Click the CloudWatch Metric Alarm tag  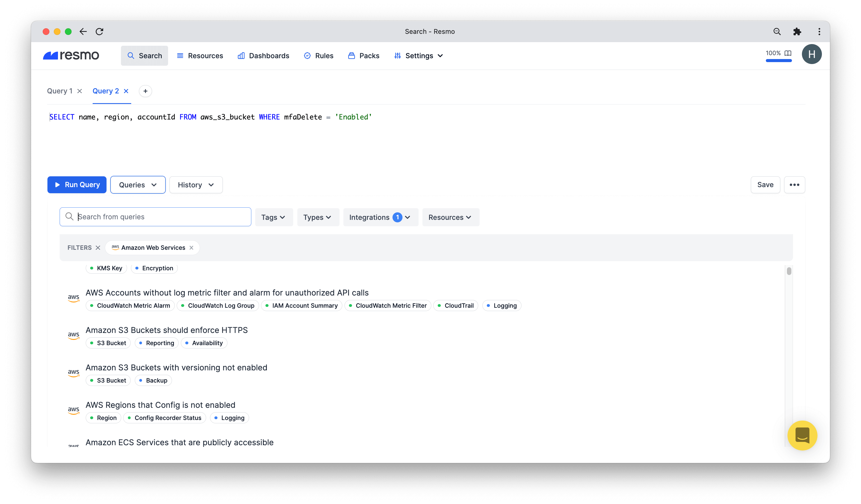point(130,306)
